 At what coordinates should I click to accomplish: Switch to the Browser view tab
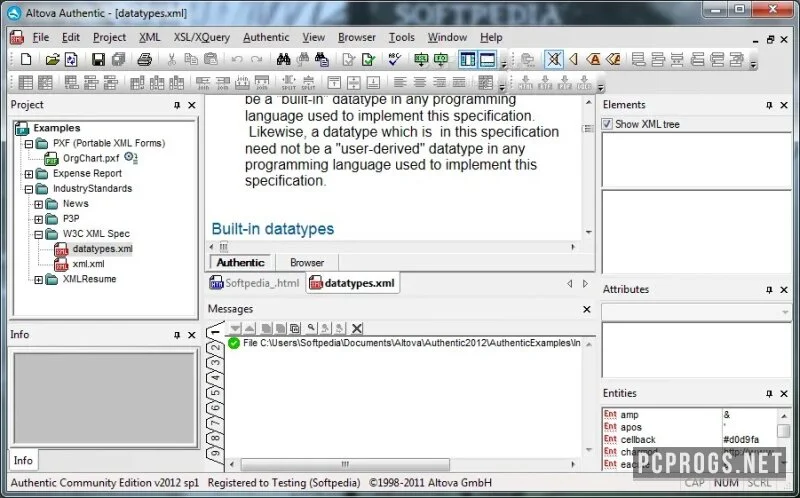tap(307, 262)
